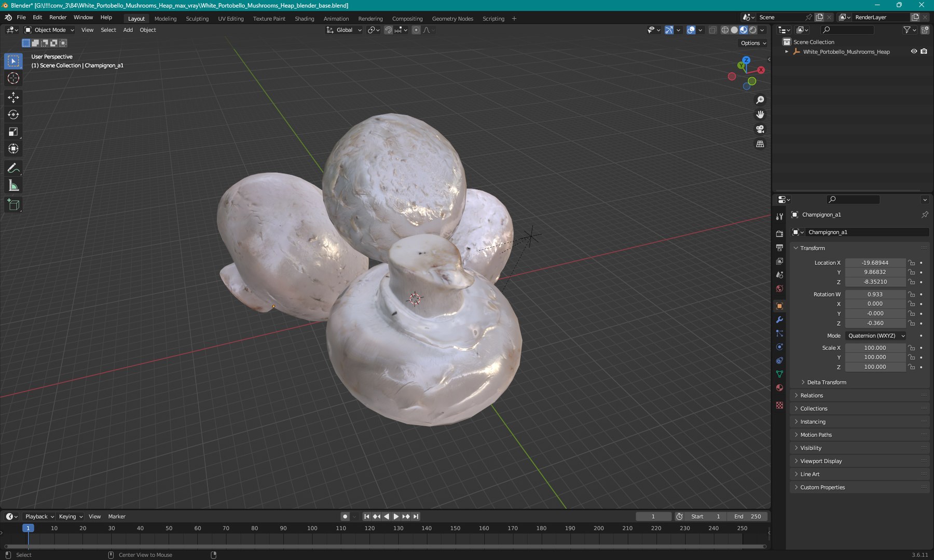Switch to wireframe viewport shading
Image resolution: width=934 pixels, height=560 pixels.
coord(725,30)
